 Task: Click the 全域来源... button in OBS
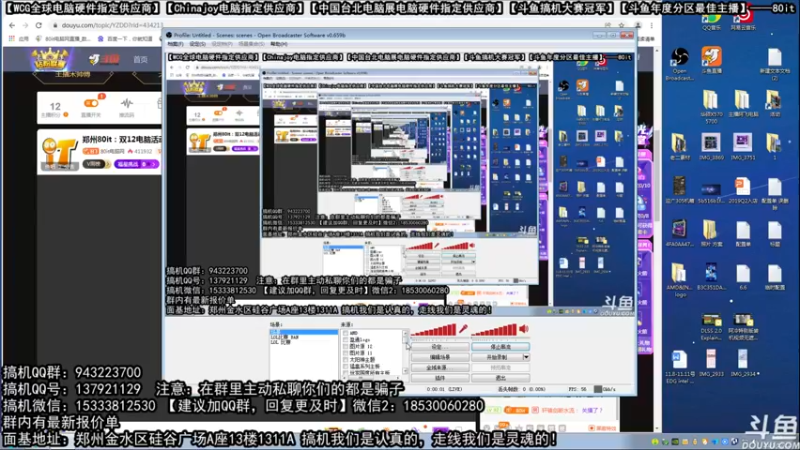[x=440, y=367]
